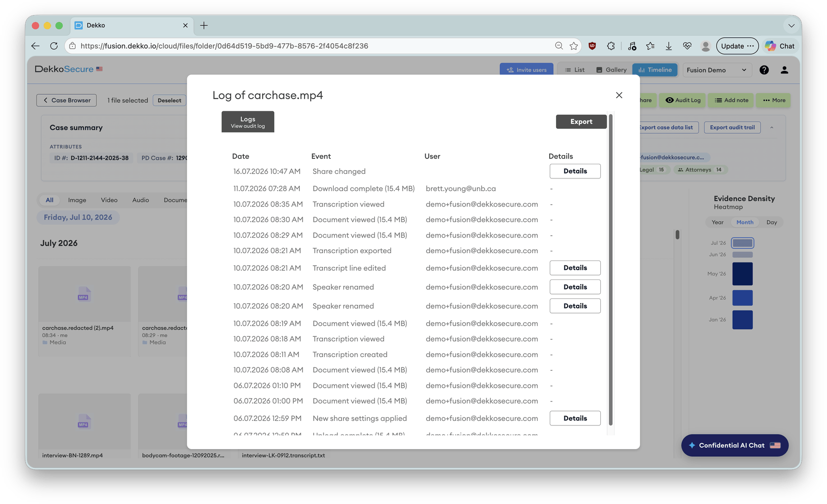Open the browser extensions puzzle icon

click(x=611, y=46)
